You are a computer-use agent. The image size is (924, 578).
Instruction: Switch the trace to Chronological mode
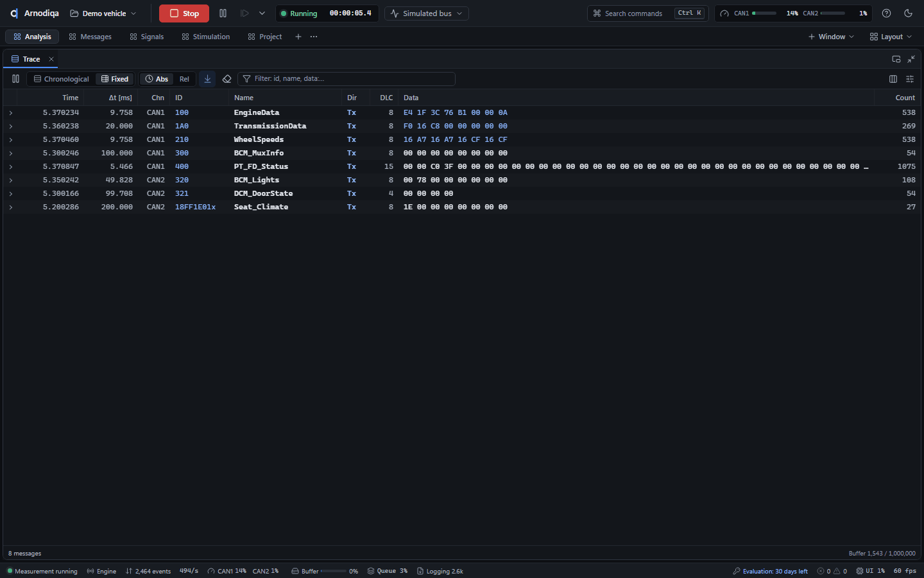pos(62,79)
